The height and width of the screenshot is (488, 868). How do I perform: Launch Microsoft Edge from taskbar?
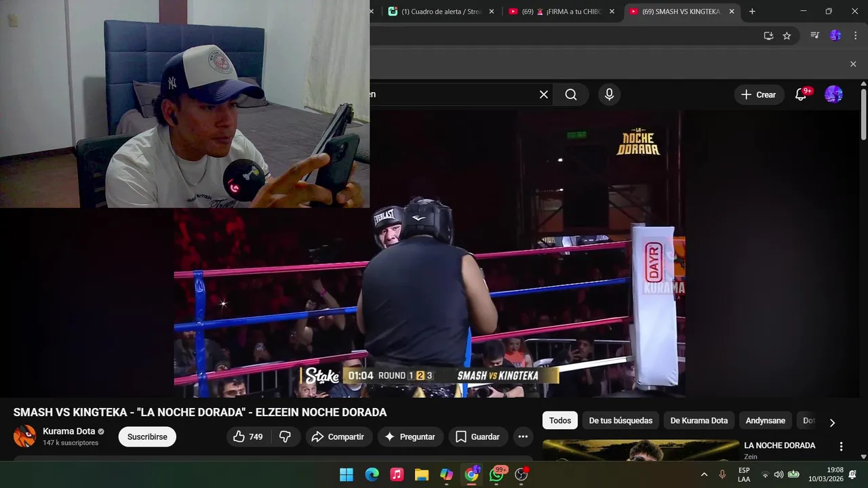tap(372, 474)
